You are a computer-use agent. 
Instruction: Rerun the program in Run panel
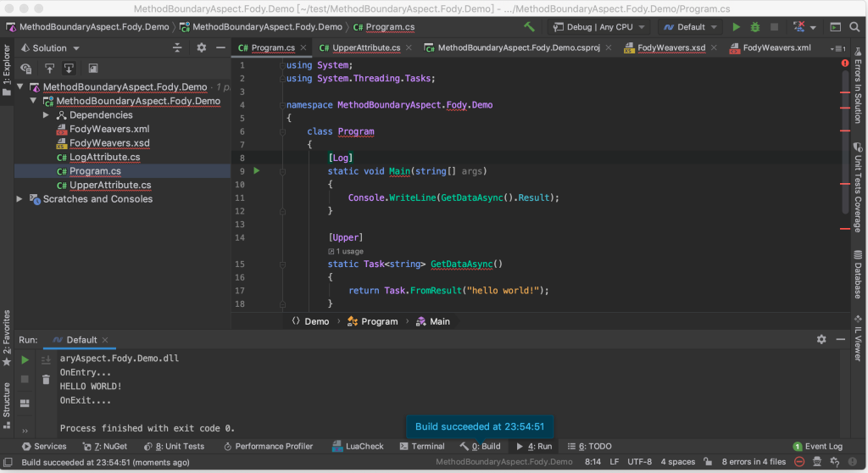(x=25, y=359)
